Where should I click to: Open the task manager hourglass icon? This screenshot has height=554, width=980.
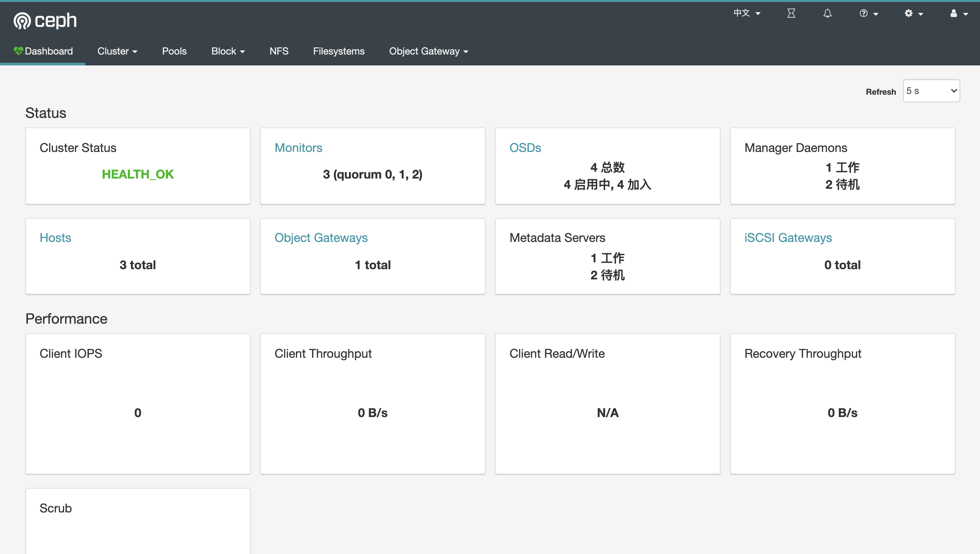coord(791,13)
